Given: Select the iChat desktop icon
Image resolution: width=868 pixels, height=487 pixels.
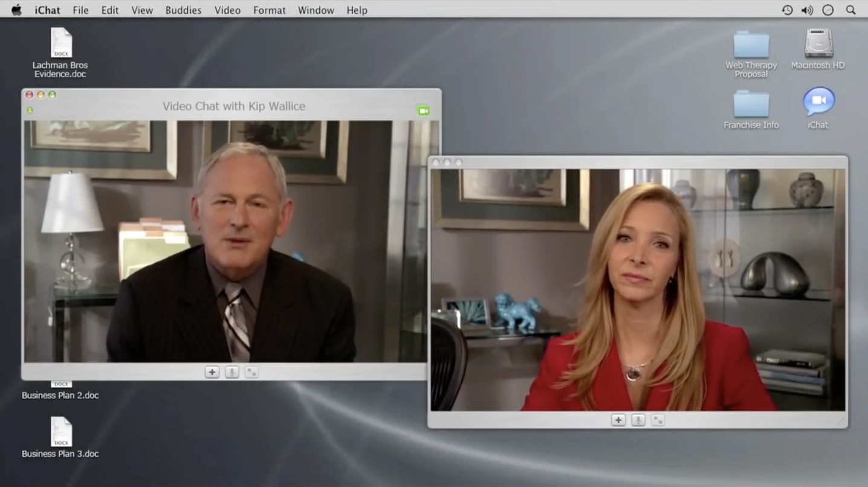Looking at the screenshot, I should pyautogui.click(x=818, y=102).
